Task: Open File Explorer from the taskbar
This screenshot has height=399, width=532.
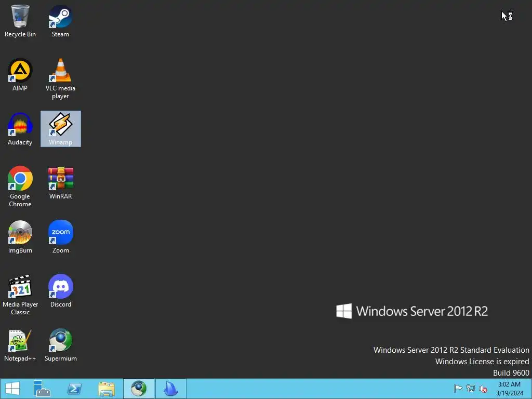Action: pos(107,389)
